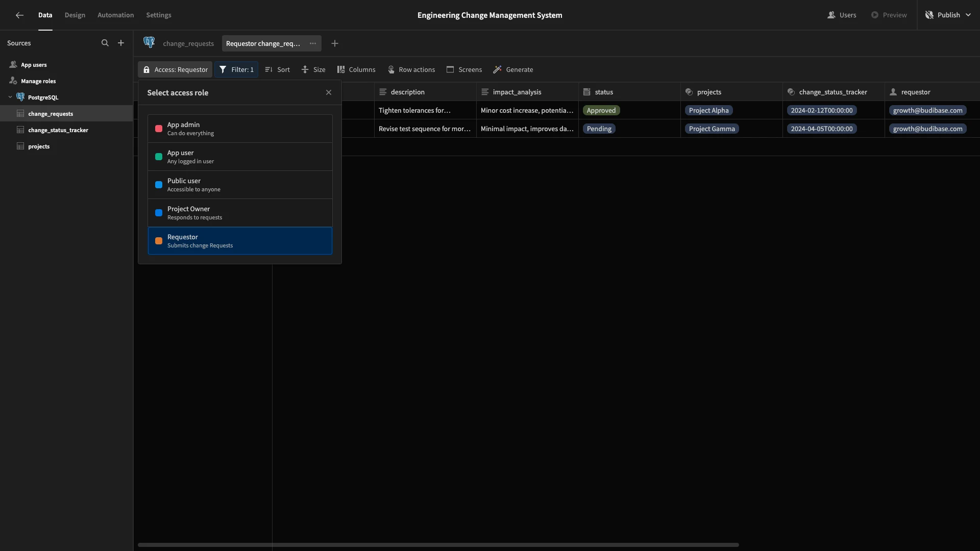The image size is (980, 551).
Task: Open the Columns settings
Action: pyautogui.click(x=356, y=69)
